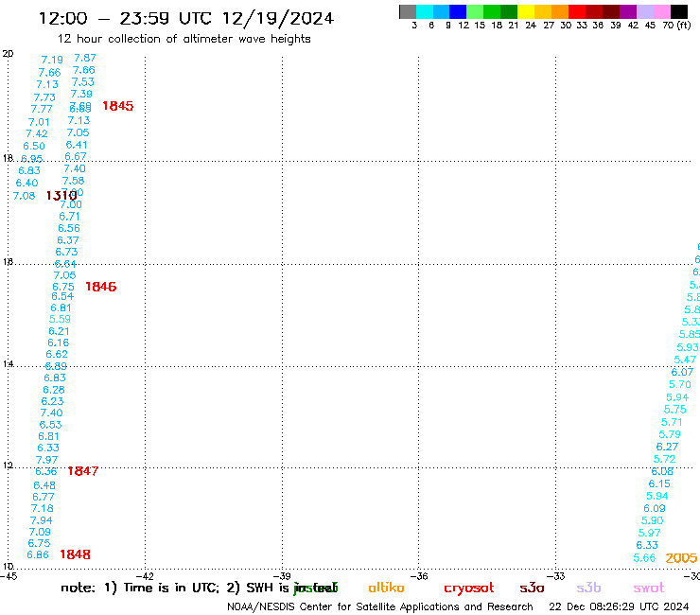700x615 pixels.
Task: Click the cyan wave height value '5.59'
Action: 60,319
